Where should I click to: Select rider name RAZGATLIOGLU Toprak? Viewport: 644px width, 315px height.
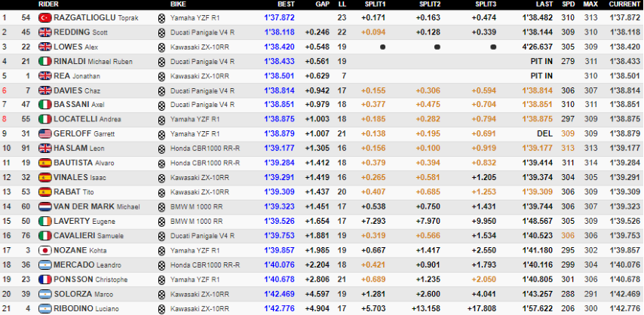click(x=96, y=17)
